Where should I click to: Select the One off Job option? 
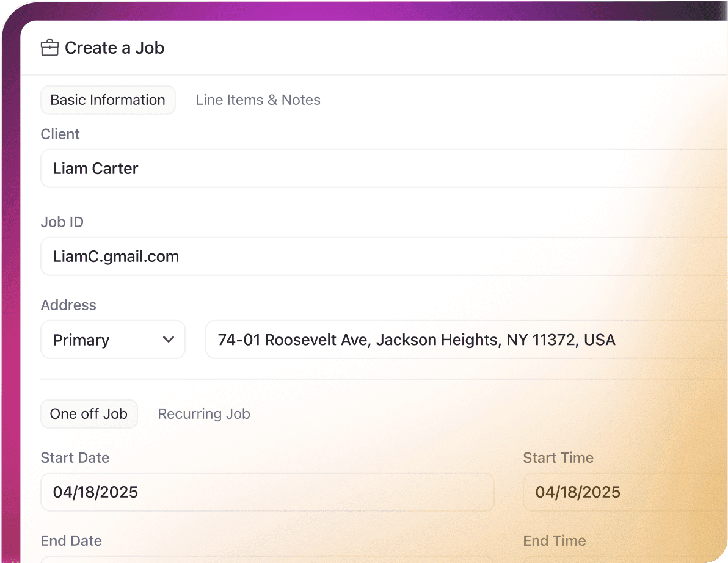pyautogui.click(x=89, y=414)
